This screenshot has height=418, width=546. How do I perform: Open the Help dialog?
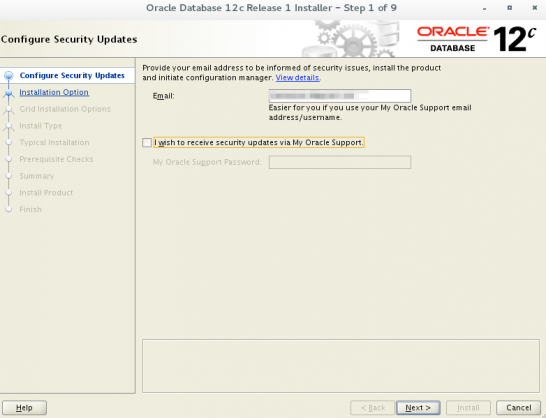click(24, 408)
